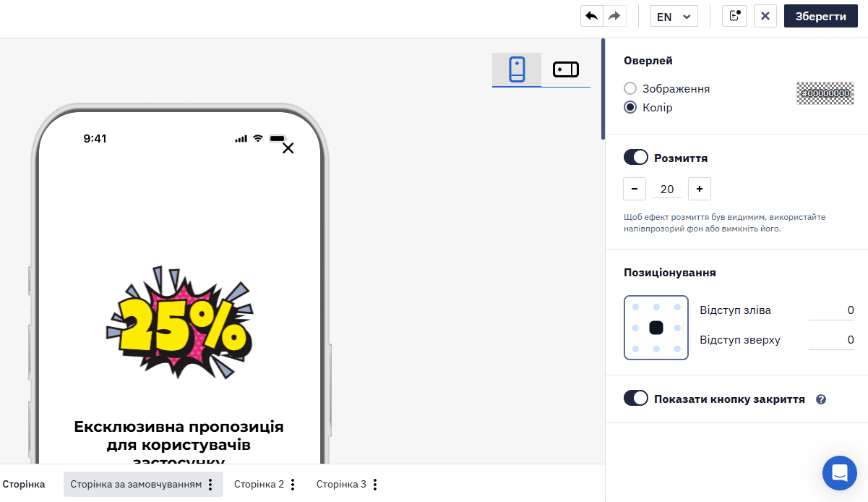Viewport: 868px width, 502px height.
Task: Close the editor with X button
Action: coord(765,16)
